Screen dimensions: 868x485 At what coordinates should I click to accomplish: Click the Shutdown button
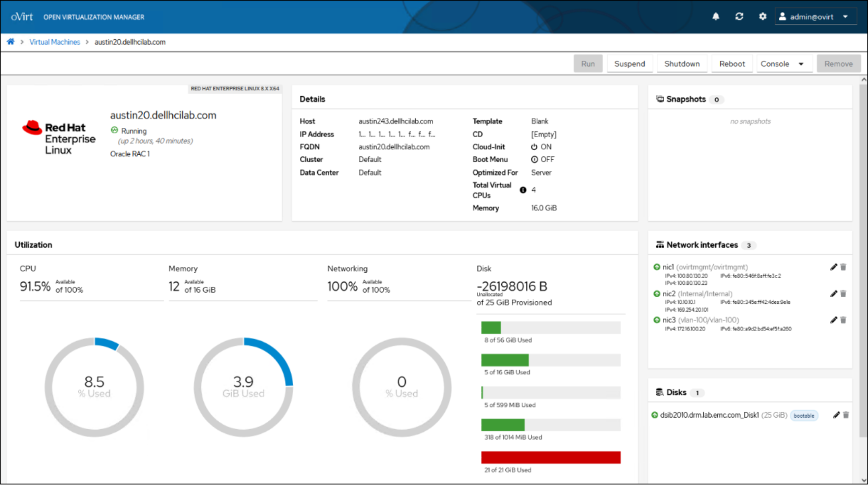click(682, 64)
